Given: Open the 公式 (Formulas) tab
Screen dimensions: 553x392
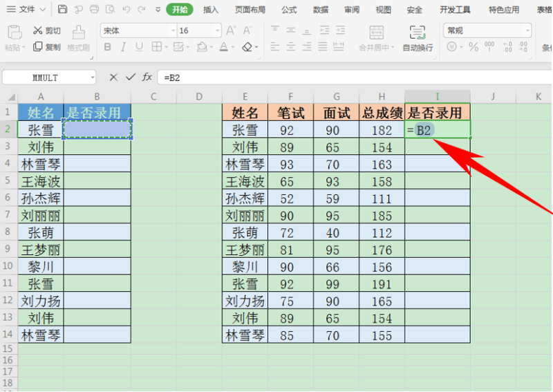Looking at the screenshot, I should tap(289, 10).
